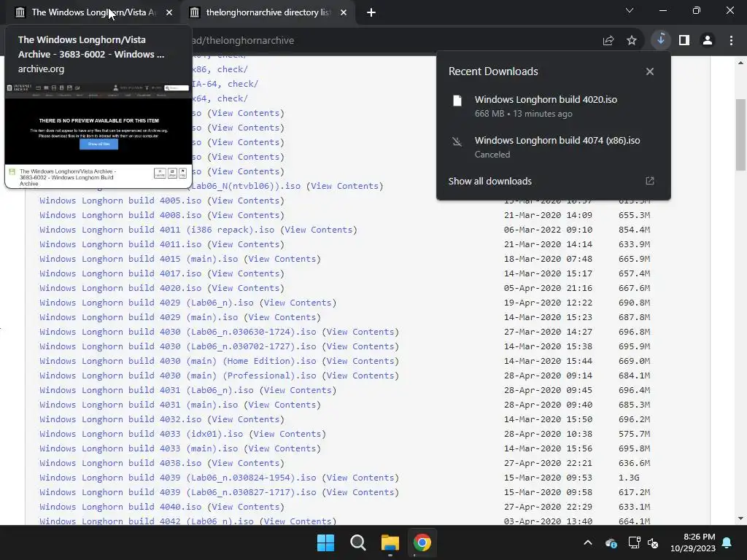
Task: Click Chrome icon in taskbar
Action: tap(422, 542)
